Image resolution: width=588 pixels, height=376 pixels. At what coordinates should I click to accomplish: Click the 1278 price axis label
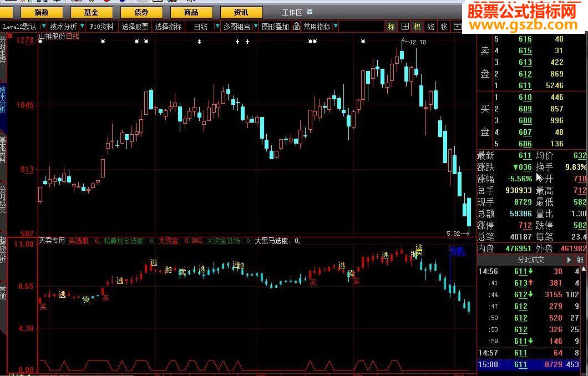tap(26, 40)
